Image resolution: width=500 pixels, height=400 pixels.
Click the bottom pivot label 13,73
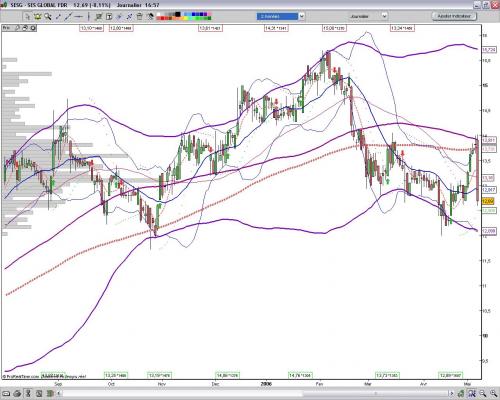click(x=387, y=375)
